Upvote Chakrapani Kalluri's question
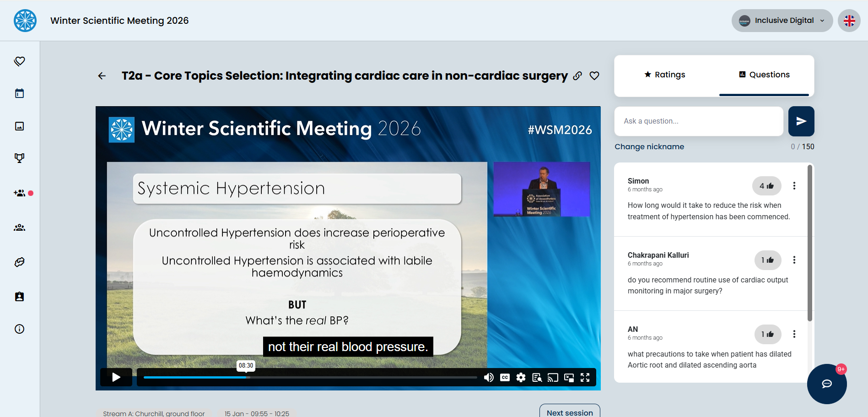The width and height of the screenshot is (868, 417). coord(768,260)
